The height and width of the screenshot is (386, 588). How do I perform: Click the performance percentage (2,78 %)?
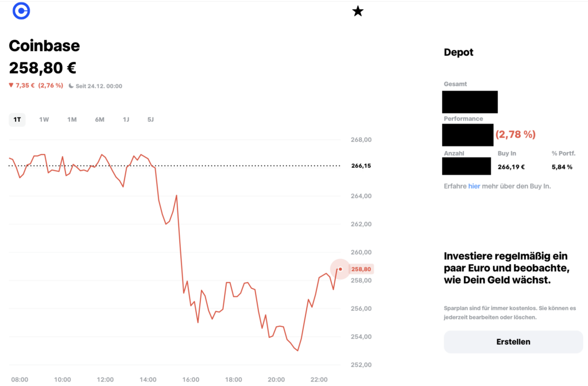click(x=516, y=134)
